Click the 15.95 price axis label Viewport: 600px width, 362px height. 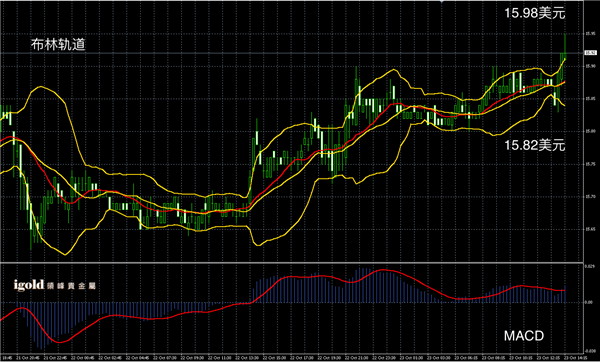click(589, 34)
